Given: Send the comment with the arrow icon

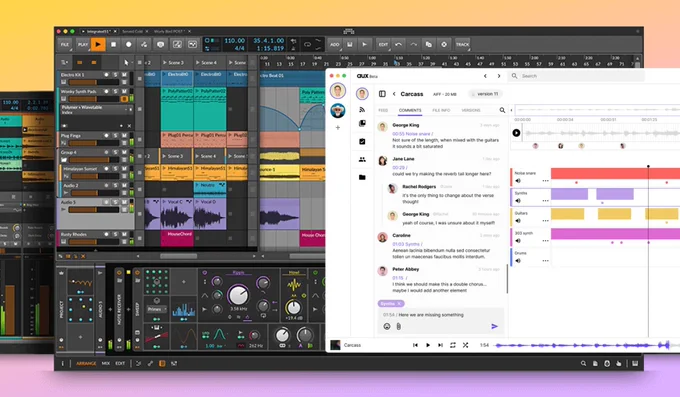Looking at the screenshot, I should coord(494,326).
